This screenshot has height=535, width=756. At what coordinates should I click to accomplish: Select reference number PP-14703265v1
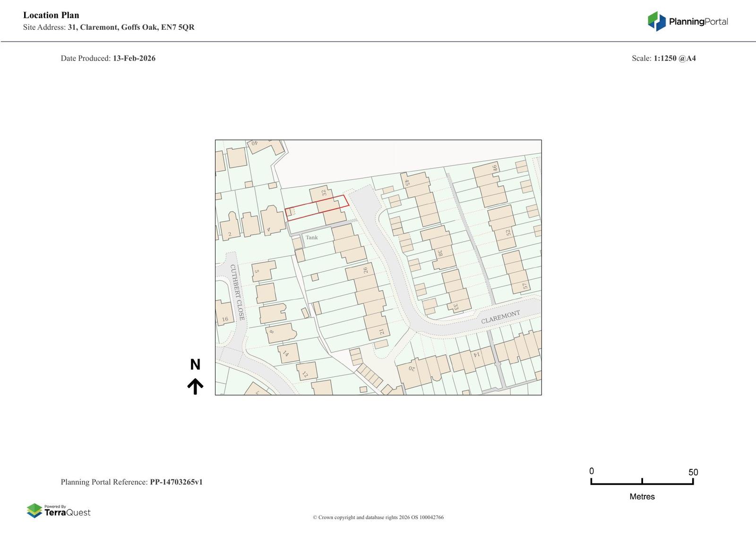(x=176, y=482)
